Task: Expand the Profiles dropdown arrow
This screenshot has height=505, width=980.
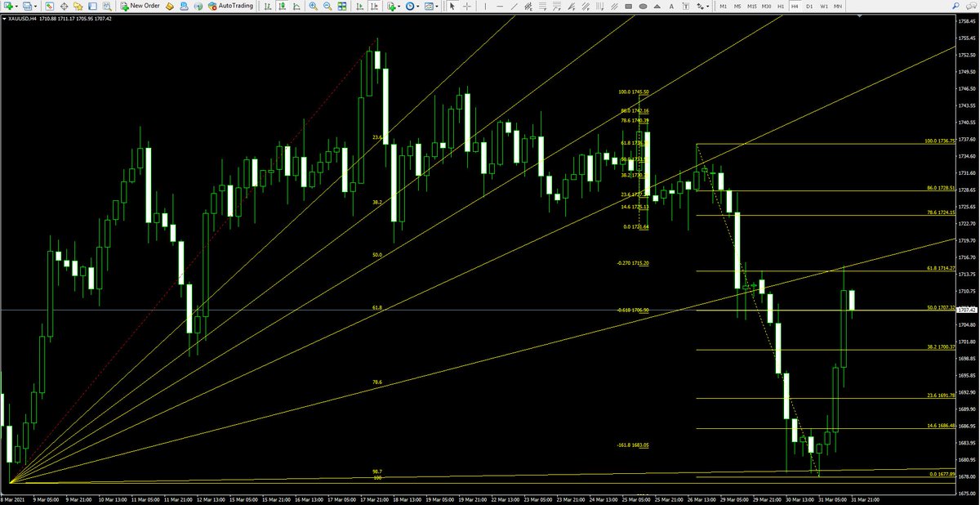Action: [36, 6]
